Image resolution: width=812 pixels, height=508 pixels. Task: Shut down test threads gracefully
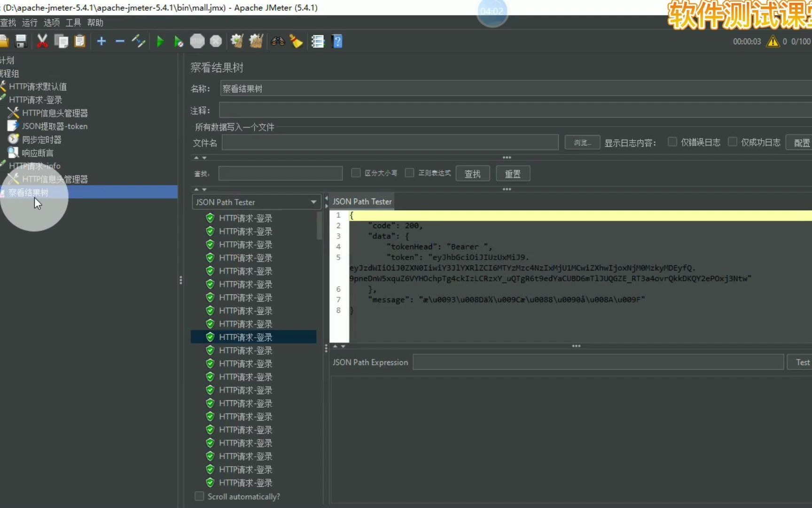[x=216, y=41]
